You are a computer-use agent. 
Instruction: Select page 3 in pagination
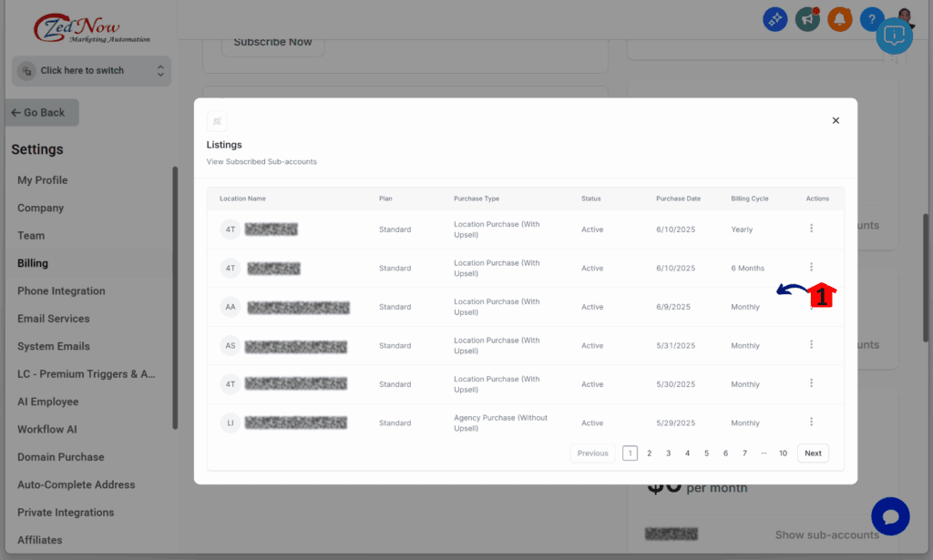pyautogui.click(x=668, y=453)
